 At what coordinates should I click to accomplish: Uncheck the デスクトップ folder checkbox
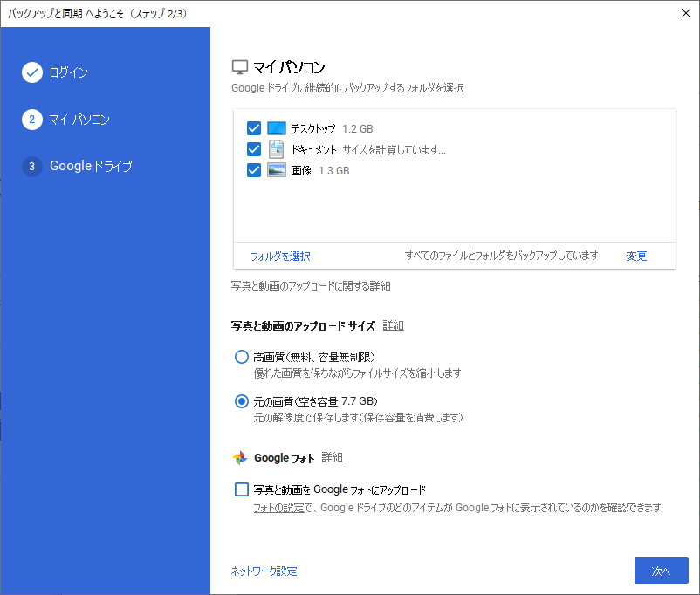click(x=254, y=128)
